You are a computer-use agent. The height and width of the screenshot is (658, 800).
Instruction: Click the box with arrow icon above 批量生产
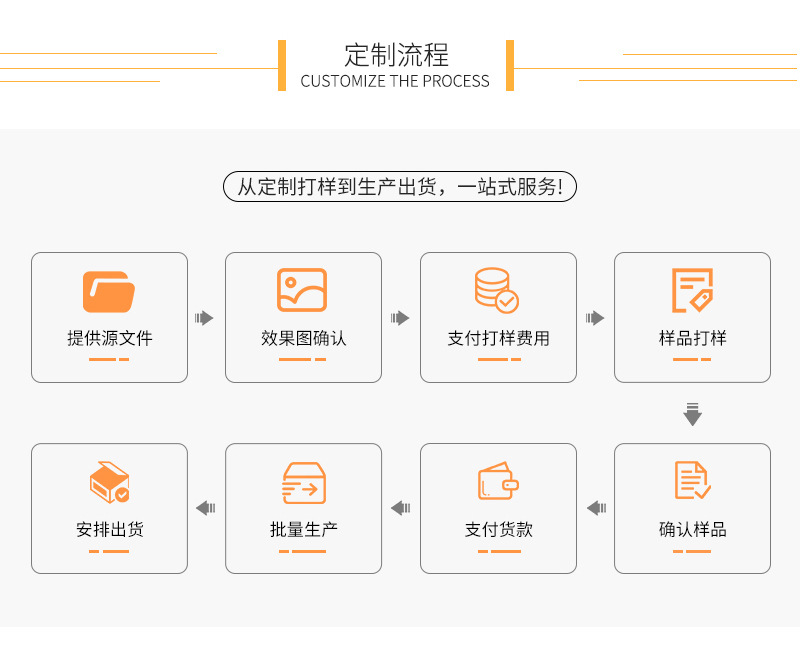click(304, 483)
